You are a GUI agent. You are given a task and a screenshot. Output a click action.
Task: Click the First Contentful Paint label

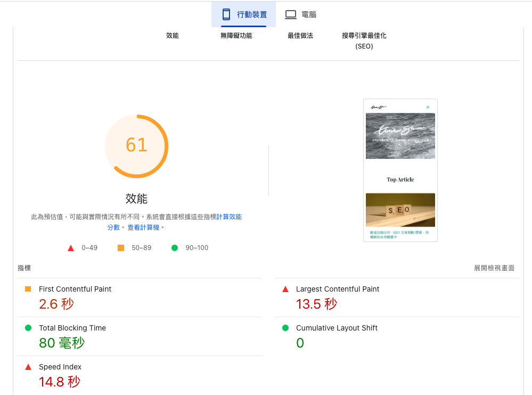[75, 289]
